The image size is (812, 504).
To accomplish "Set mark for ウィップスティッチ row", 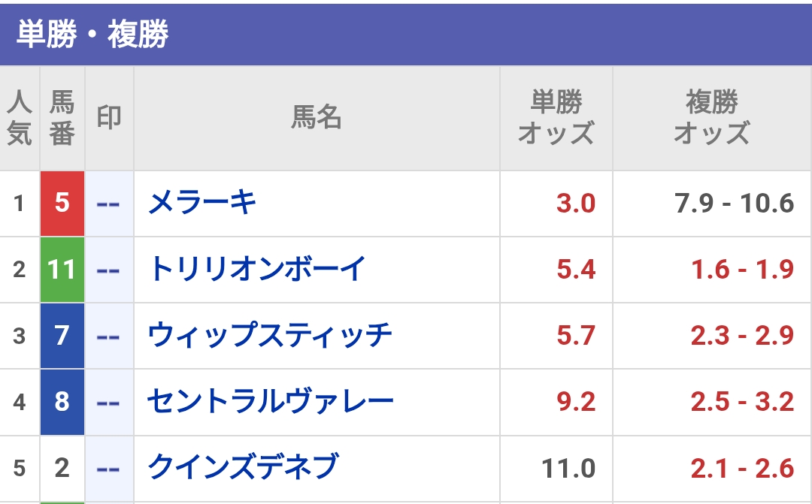I will 109,336.
